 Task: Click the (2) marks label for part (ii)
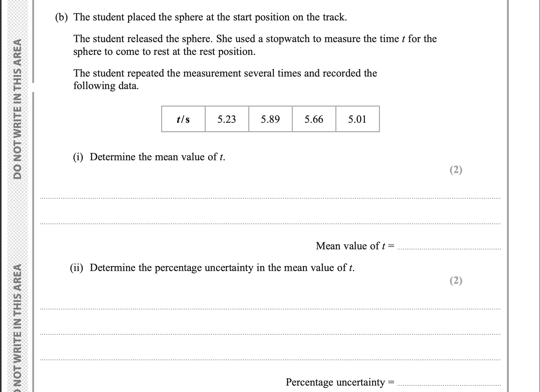456,281
